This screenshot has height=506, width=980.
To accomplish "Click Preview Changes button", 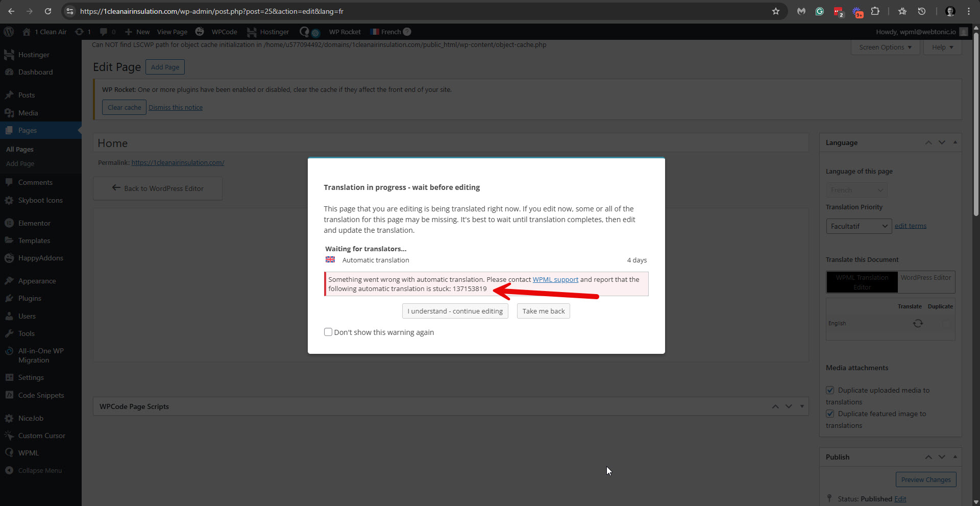I will point(926,479).
